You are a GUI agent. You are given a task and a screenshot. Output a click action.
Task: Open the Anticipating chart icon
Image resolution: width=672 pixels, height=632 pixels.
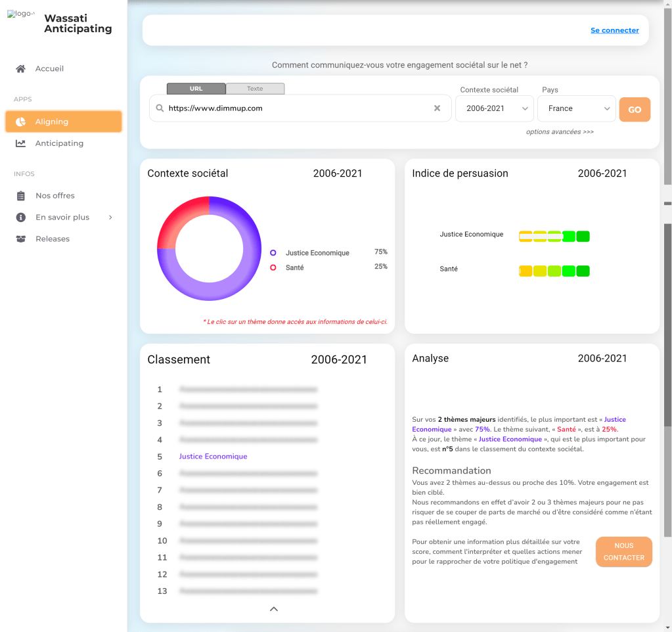click(x=20, y=143)
